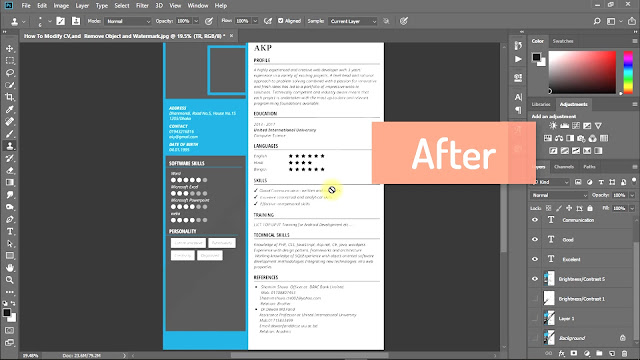Toggle the Aligned checkbox
Screen dimensions: 640x360
click(x=280, y=21)
